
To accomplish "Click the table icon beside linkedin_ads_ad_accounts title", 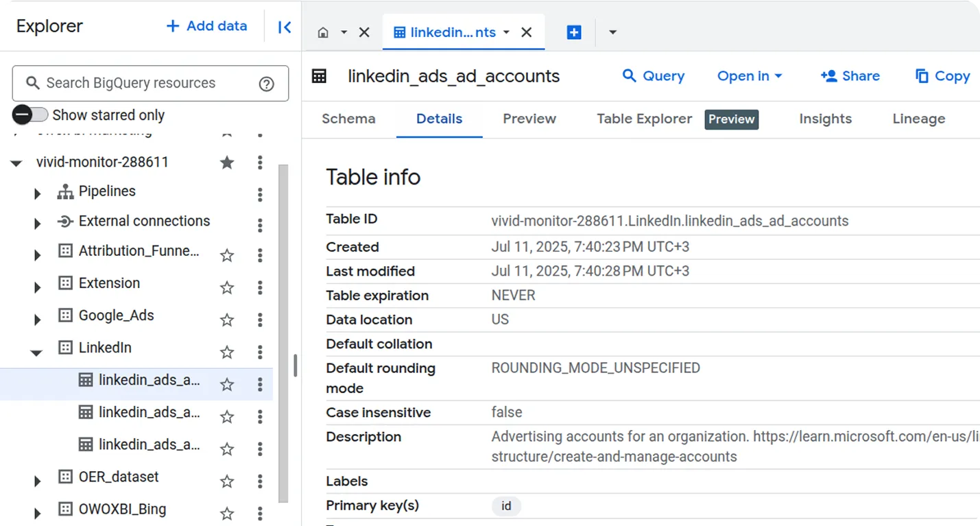I will click(320, 76).
